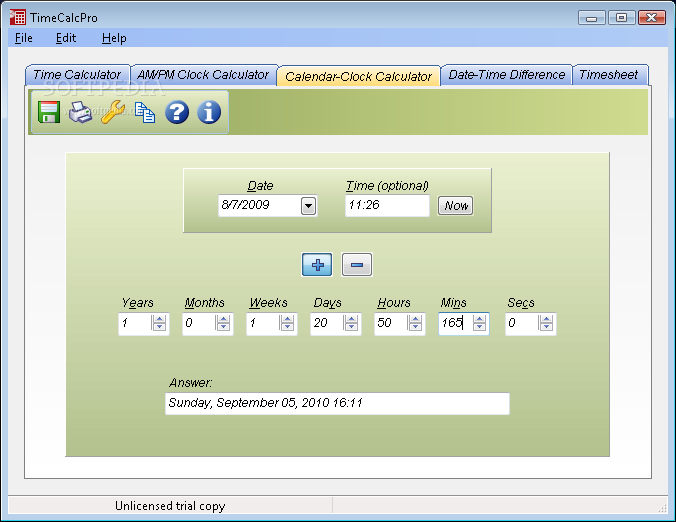
Task: Increase the Hours spinner value
Action: pyautogui.click(x=415, y=319)
